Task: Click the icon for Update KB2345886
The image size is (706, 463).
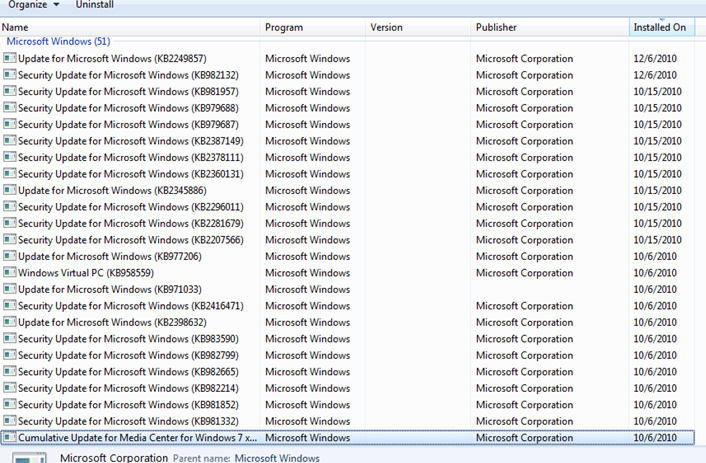Action: 9,190
